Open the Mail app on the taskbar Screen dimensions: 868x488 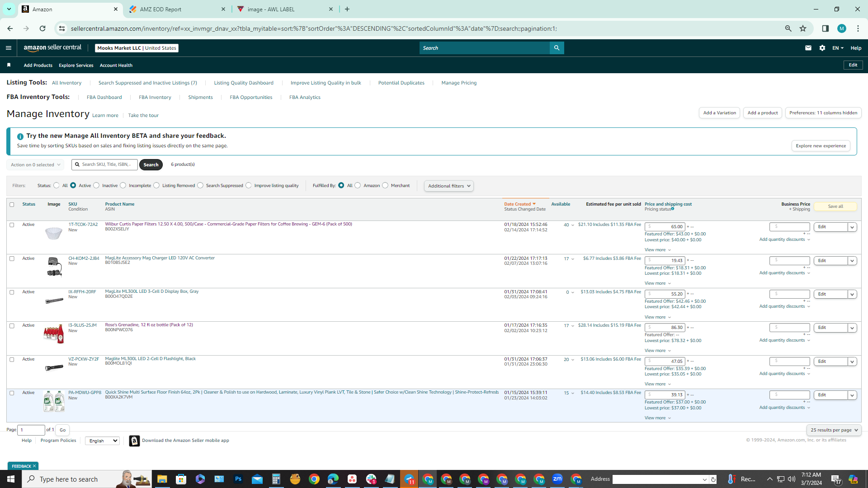[x=257, y=479]
